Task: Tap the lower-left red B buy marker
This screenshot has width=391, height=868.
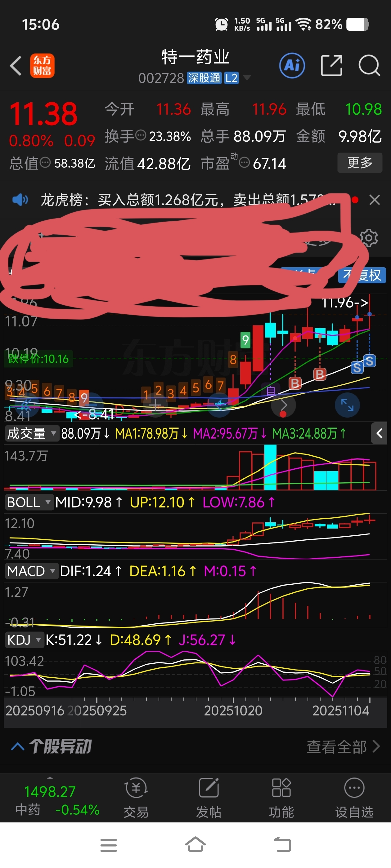Action: (295, 383)
